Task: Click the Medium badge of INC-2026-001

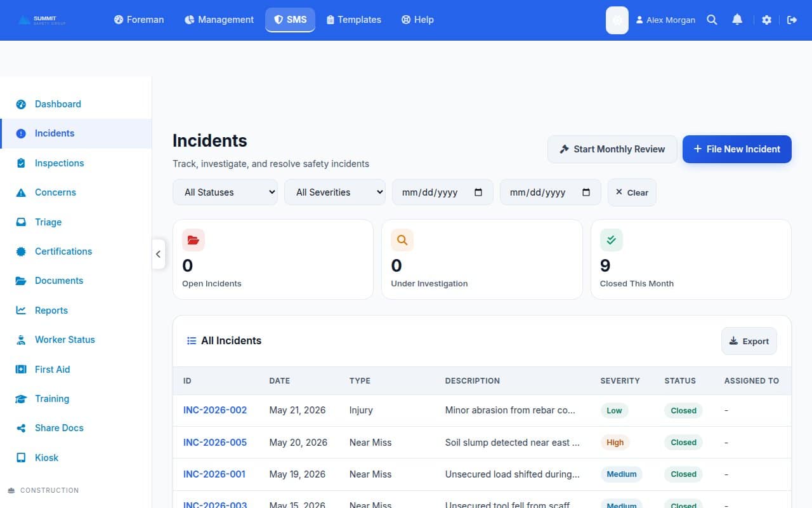Action: tap(621, 474)
